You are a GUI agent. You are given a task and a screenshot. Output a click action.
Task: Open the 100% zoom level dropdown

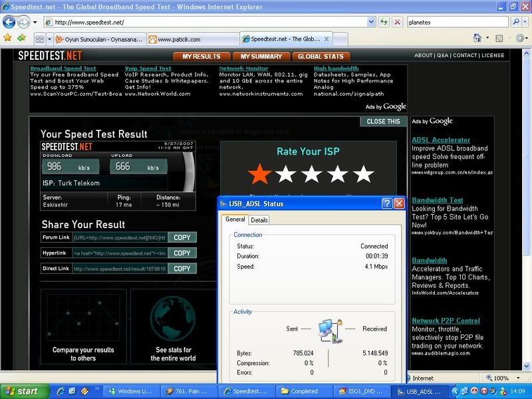click(518, 378)
